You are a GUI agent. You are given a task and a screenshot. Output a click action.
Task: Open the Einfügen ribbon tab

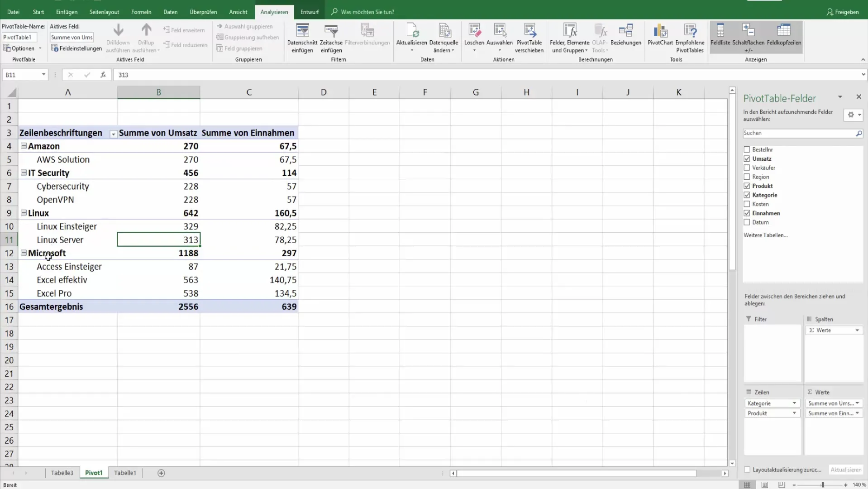[67, 12]
